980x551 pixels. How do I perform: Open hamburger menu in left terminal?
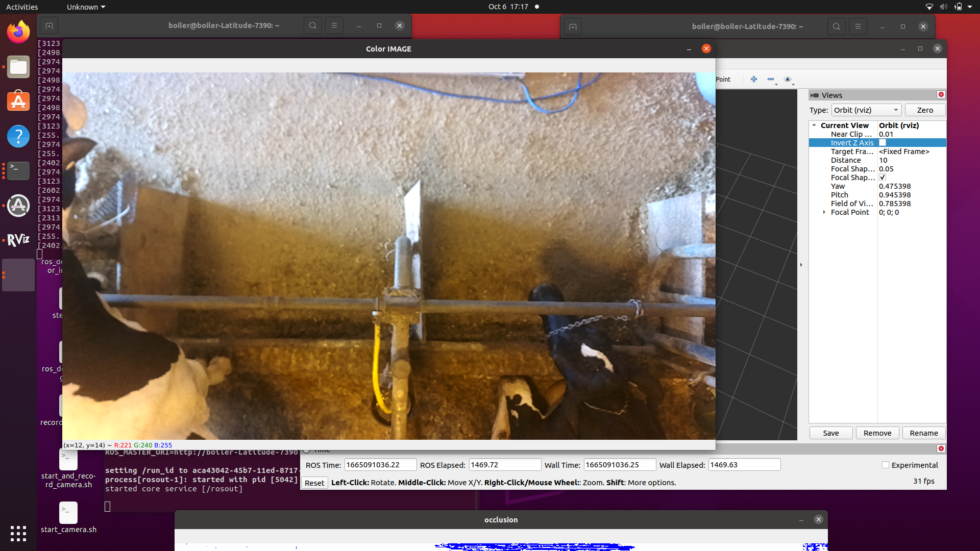[334, 26]
